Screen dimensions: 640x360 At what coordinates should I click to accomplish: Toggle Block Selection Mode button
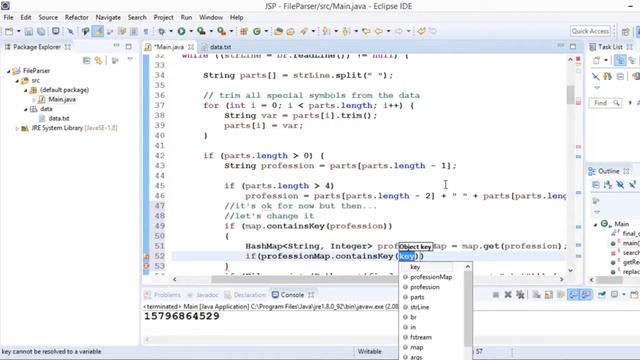[x=133, y=31]
